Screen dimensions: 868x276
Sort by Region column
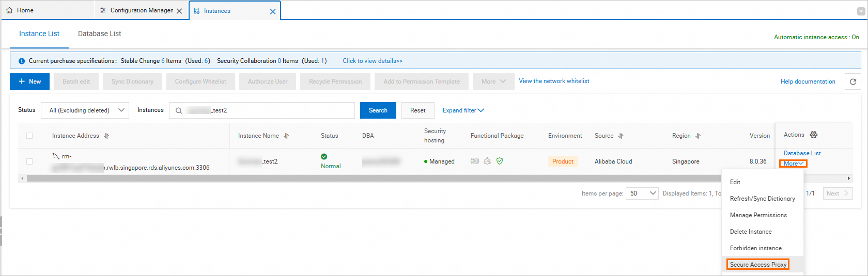pyautogui.click(x=698, y=136)
